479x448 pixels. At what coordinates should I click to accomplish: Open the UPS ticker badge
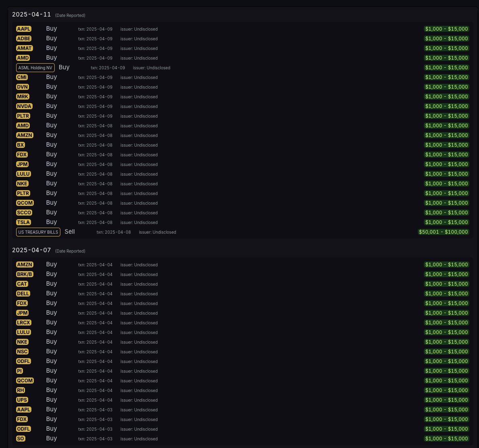pos(22,400)
